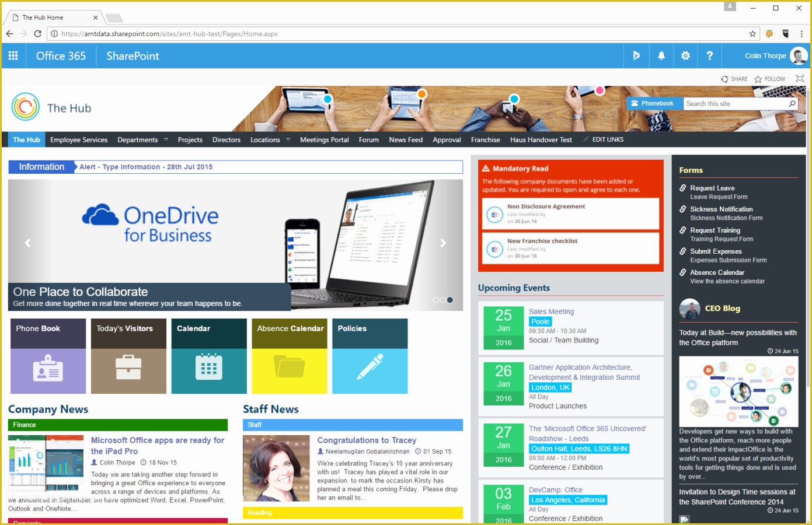812x525 pixels.
Task: Show previous carousel slide arrow
Action: tap(27, 243)
